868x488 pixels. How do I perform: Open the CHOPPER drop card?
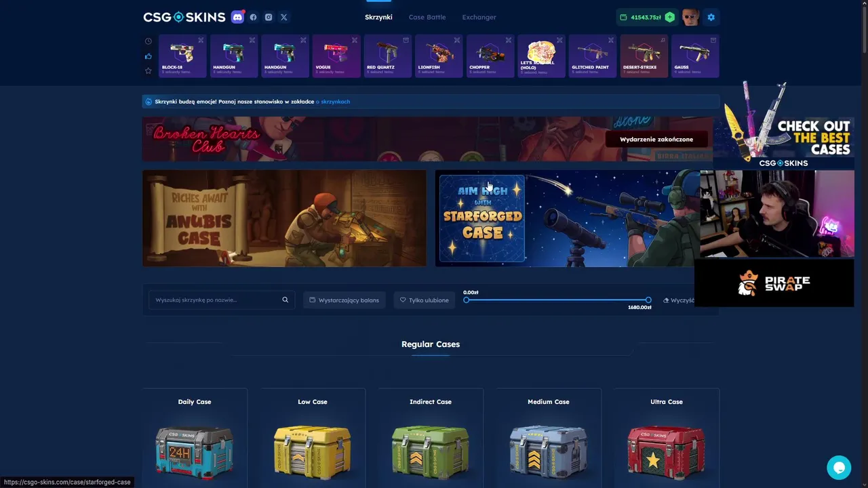[490, 56]
